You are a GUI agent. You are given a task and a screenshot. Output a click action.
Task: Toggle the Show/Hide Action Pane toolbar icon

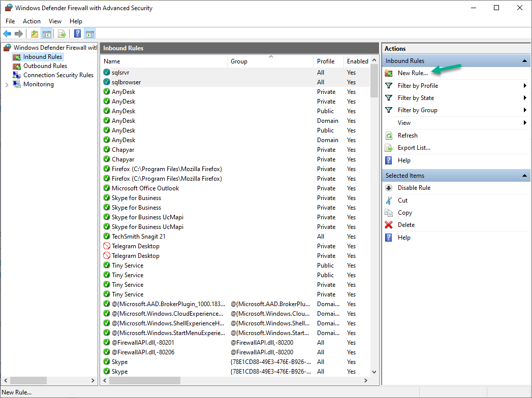pyautogui.click(x=90, y=34)
